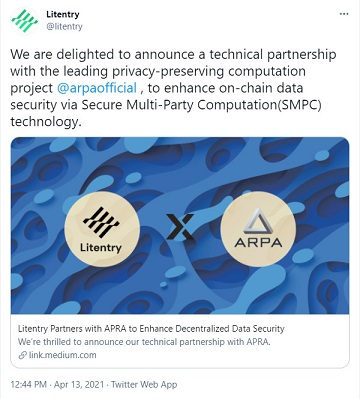
Task: Click the Apr 13, 2021 date
Action: pos(79,384)
